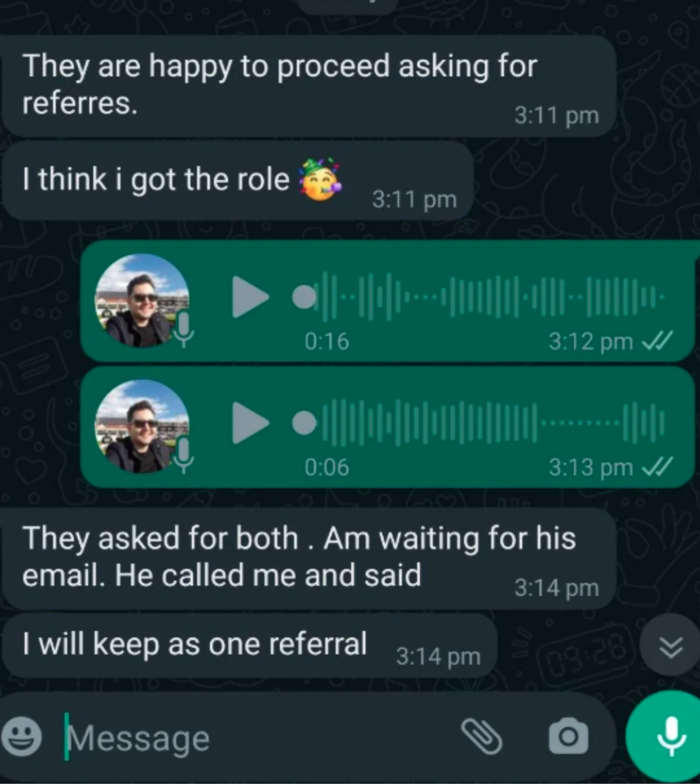Screen dimensions: 700x784
Task: Tap the read-receipt ticks on 3:13 pm voice note
Action: [656, 467]
